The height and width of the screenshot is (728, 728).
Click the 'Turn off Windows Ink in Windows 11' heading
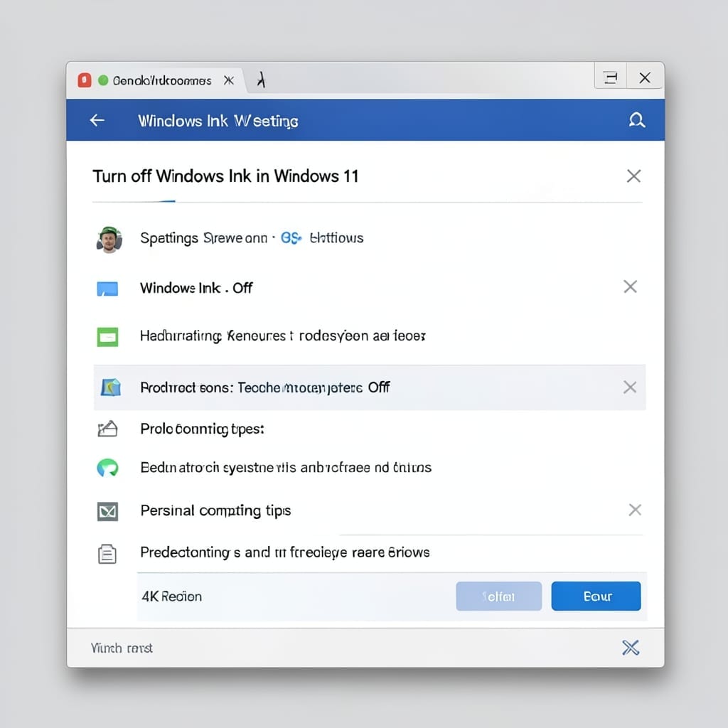click(225, 176)
